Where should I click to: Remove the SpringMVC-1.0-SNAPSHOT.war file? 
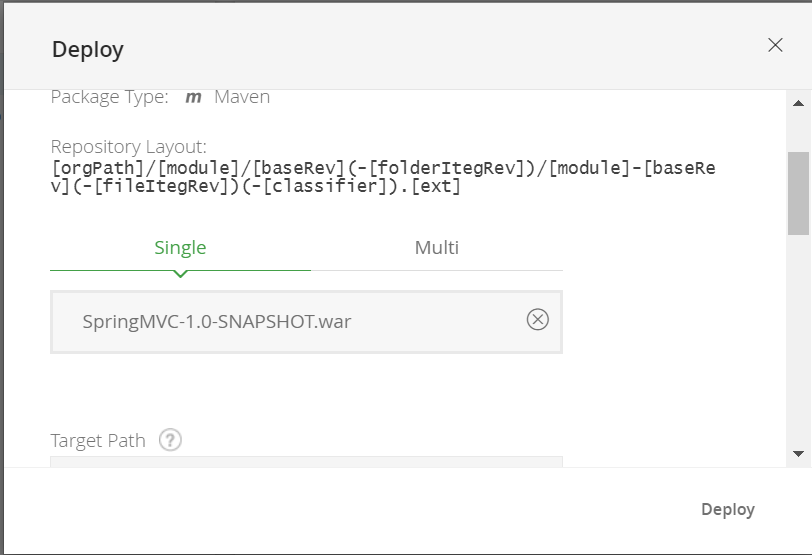coord(538,319)
